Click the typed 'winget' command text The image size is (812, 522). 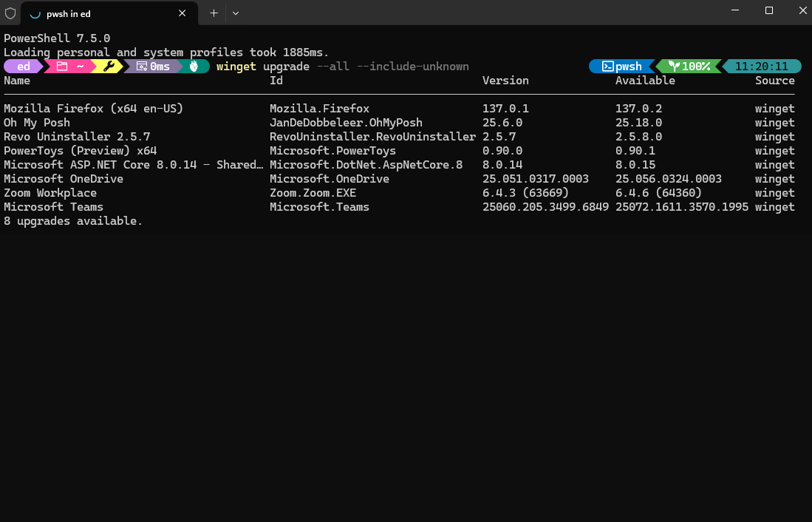pyautogui.click(x=236, y=67)
